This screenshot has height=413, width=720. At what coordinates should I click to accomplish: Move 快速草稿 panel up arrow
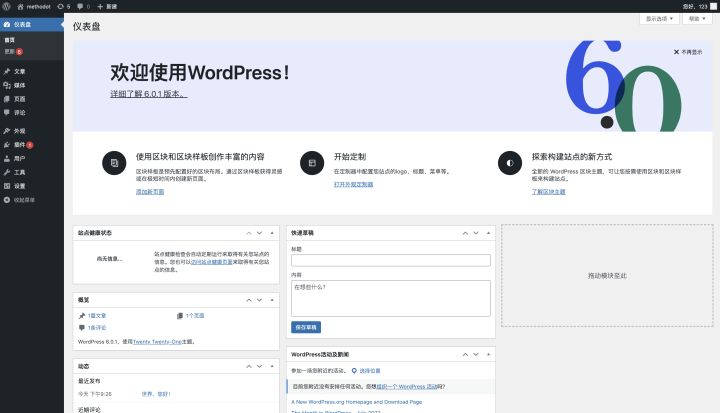pyautogui.click(x=465, y=233)
